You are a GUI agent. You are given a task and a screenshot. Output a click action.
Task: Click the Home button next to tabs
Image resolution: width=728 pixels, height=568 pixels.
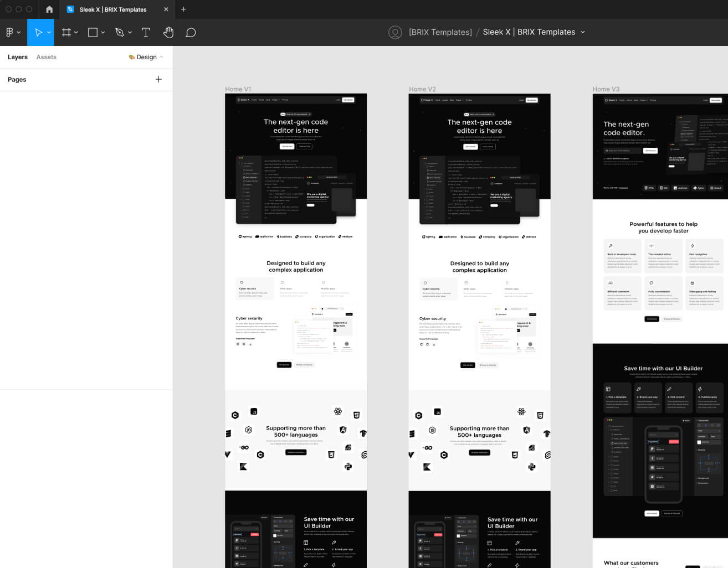pos(49,9)
